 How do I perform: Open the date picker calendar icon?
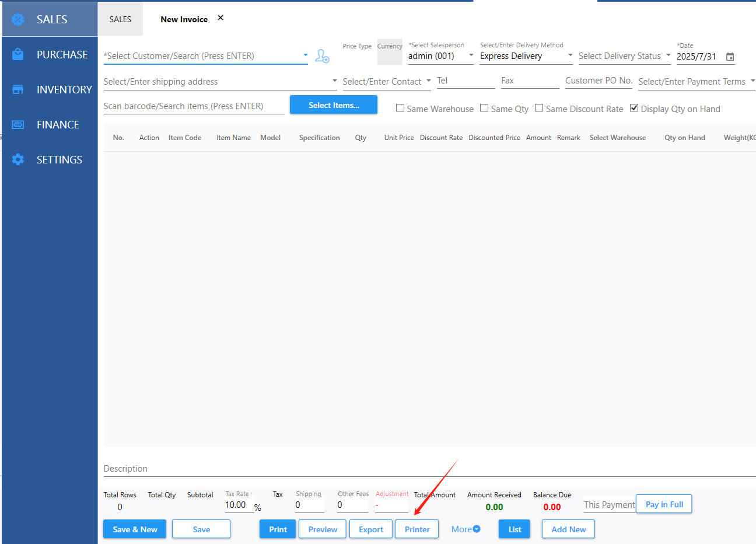tap(730, 57)
